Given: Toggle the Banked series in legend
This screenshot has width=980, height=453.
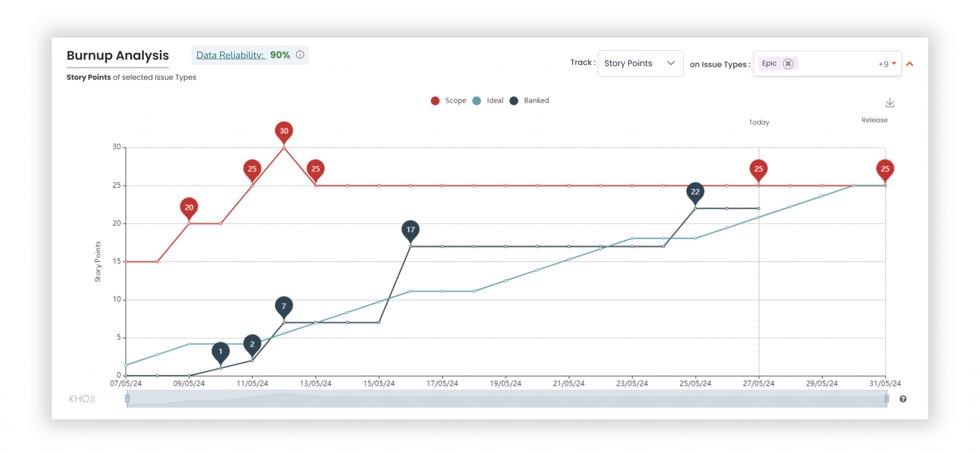Looking at the screenshot, I should [x=530, y=101].
